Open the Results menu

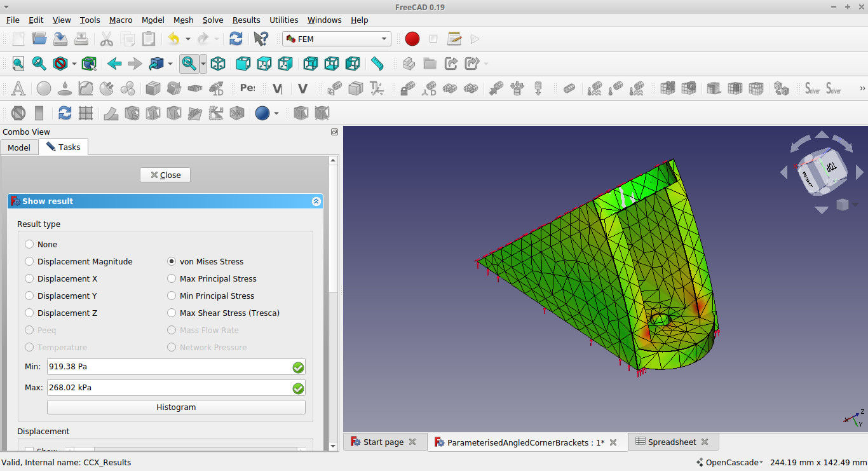pyautogui.click(x=247, y=20)
